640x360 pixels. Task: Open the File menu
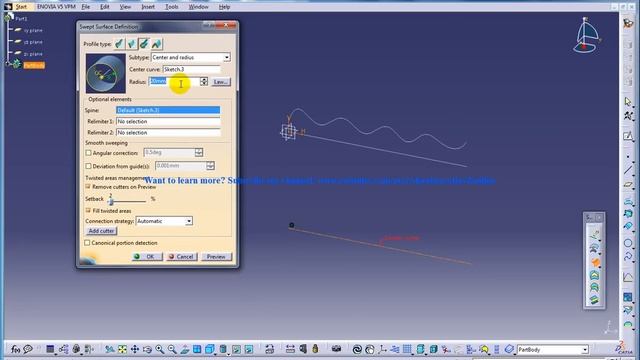[x=86, y=7]
